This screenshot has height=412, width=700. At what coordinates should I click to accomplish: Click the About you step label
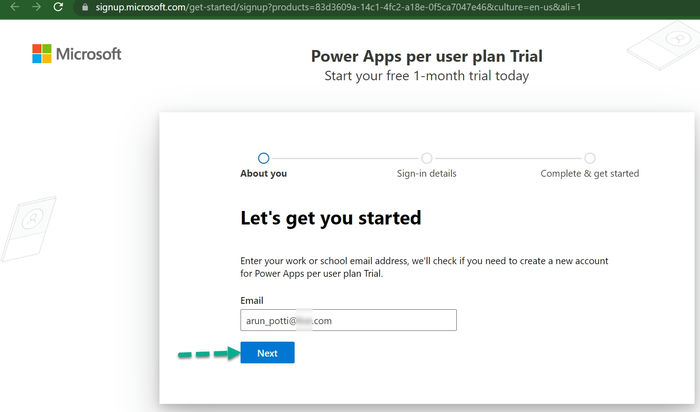point(263,173)
